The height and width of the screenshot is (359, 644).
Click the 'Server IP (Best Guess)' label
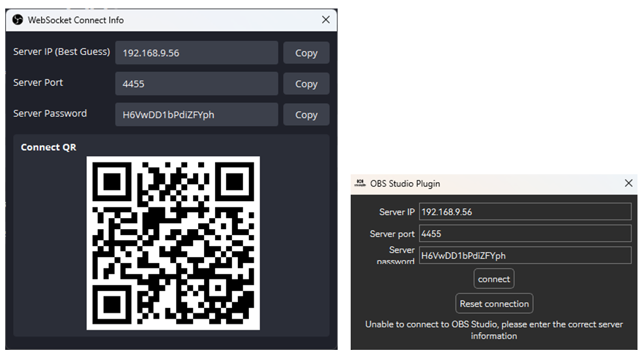[x=62, y=52]
